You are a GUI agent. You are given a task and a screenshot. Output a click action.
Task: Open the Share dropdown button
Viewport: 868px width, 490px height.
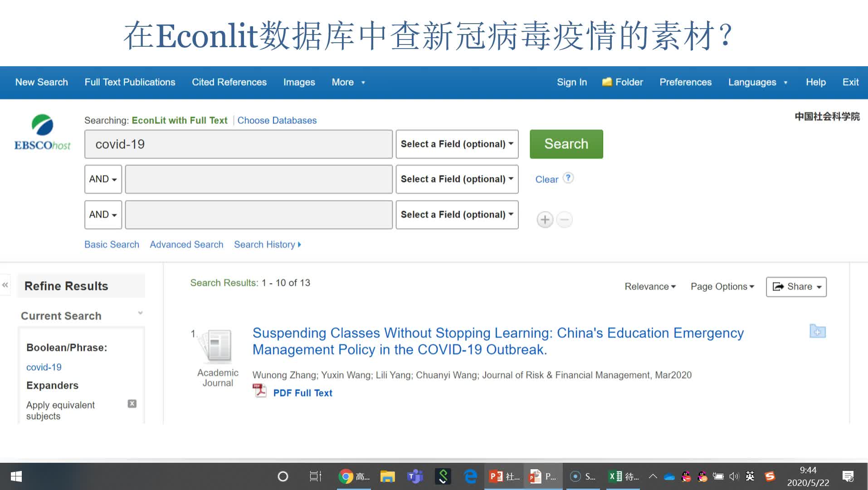(x=796, y=286)
